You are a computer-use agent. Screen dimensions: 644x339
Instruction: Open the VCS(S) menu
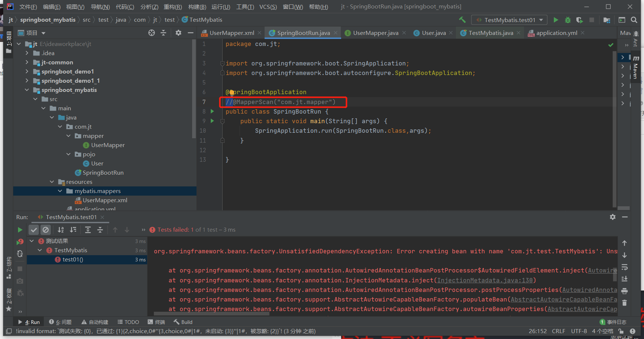pos(268,7)
